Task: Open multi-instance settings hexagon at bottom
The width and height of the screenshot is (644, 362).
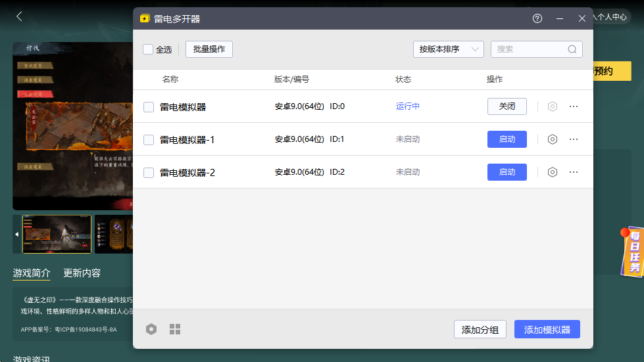Action: click(151, 329)
